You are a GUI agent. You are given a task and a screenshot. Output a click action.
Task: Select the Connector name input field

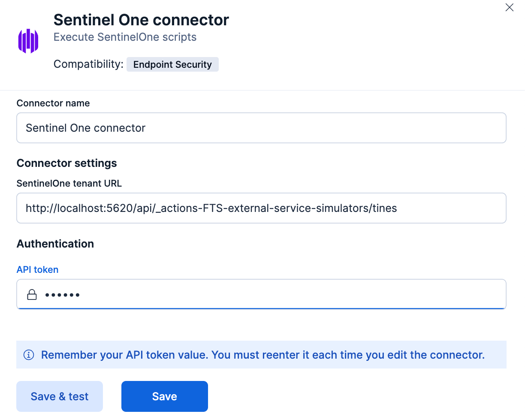(261, 127)
